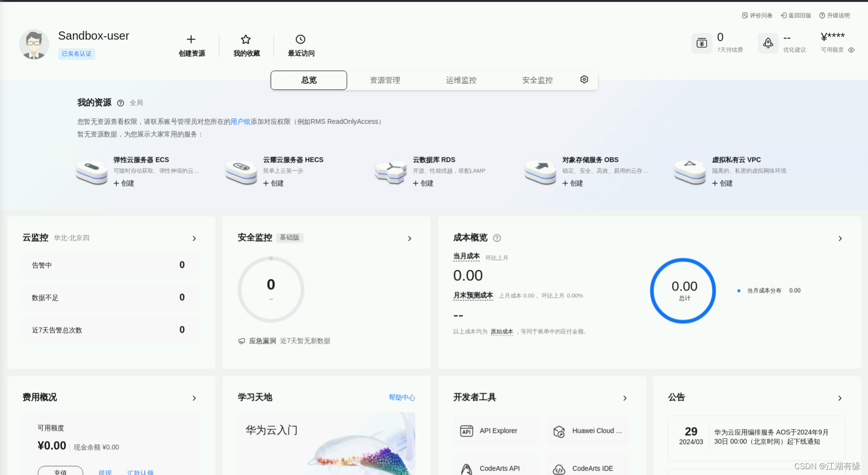Click the 7天待续费 renewal icon
The image size is (868, 475).
702,43
